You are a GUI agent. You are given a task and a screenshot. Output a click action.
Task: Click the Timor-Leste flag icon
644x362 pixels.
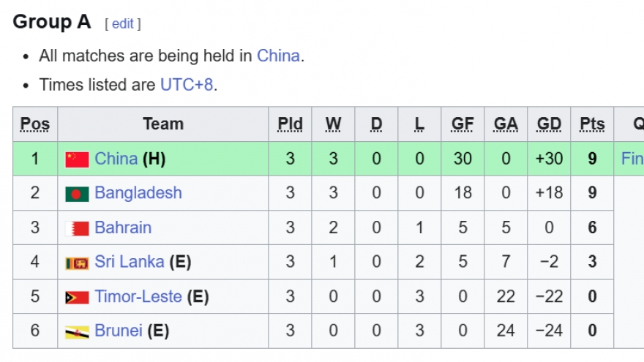77,297
